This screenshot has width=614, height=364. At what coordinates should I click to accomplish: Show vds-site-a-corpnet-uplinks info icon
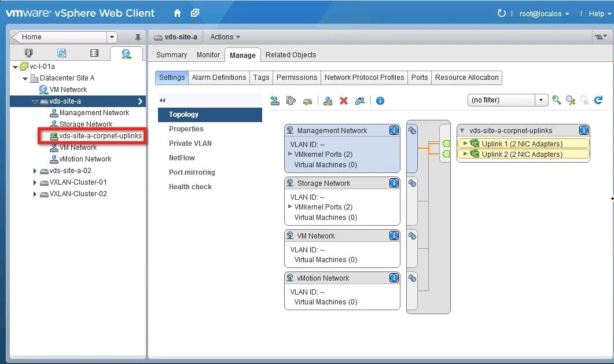pyautogui.click(x=583, y=130)
